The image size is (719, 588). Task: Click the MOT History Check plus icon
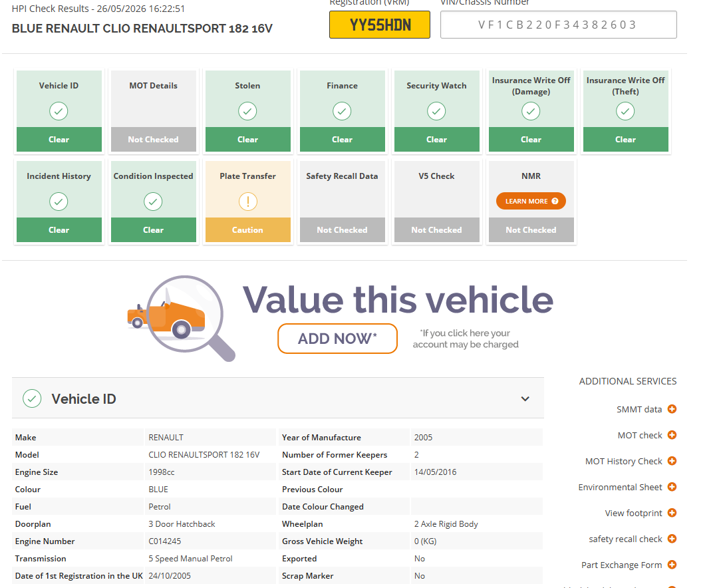tap(672, 461)
